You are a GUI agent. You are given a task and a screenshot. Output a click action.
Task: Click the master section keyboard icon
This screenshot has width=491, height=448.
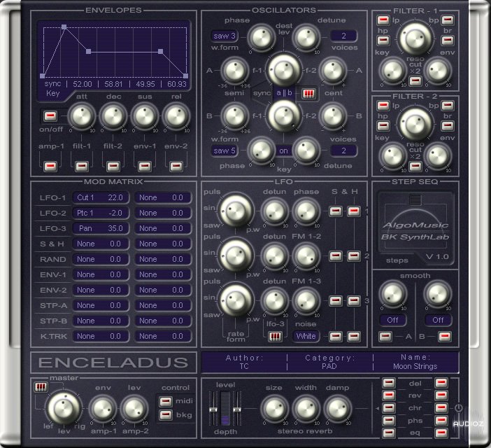(x=41, y=387)
